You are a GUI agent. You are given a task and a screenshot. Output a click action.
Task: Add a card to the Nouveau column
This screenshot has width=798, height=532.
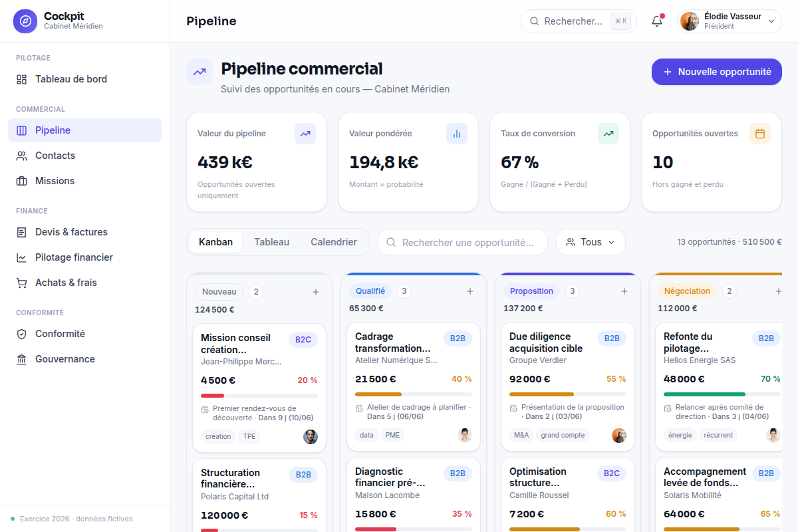point(316,291)
